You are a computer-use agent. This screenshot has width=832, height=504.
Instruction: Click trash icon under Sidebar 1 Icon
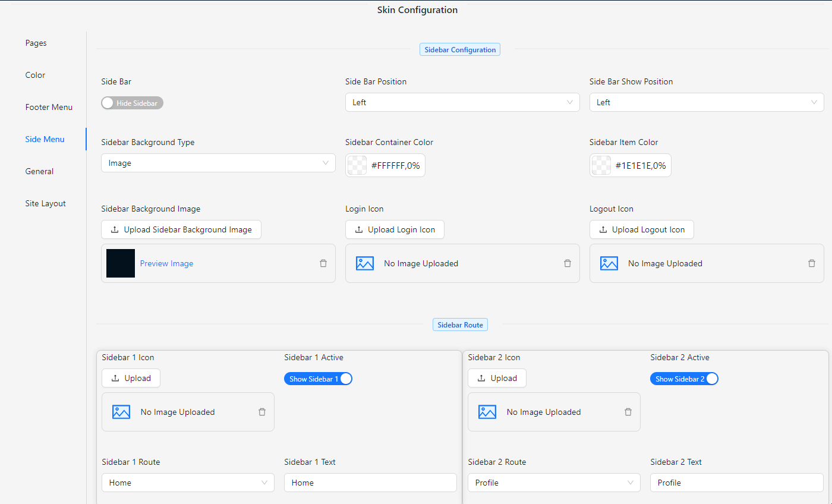[x=262, y=412]
